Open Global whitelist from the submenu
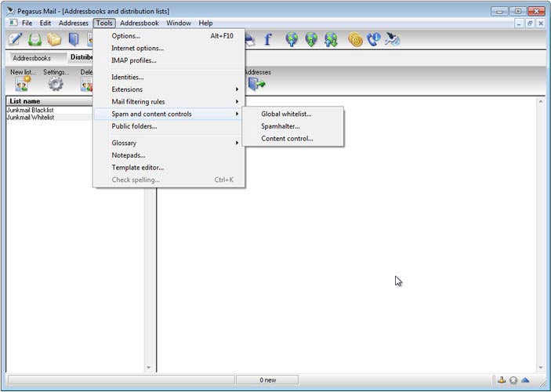The height and width of the screenshot is (392, 551). point(286,114)
